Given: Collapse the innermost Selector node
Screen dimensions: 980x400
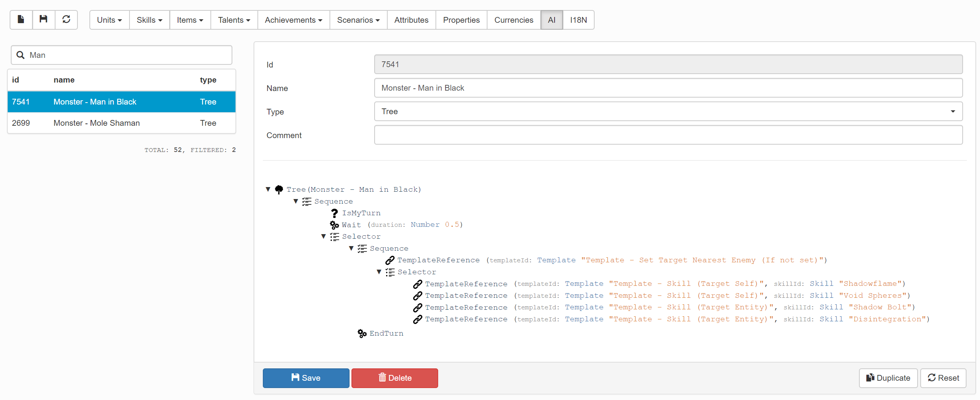Looking at the screenshot, I should pyautogui.click(x=379, y=272).
